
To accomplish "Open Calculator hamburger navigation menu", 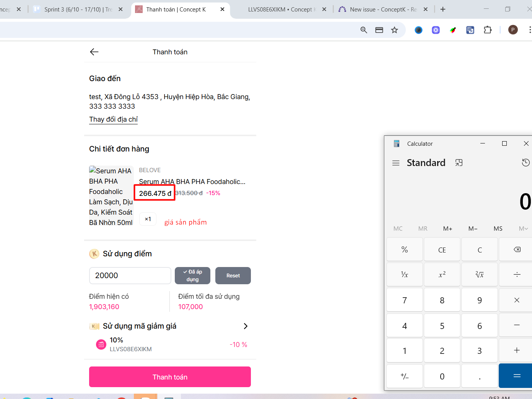I will (x=396, y=163).
